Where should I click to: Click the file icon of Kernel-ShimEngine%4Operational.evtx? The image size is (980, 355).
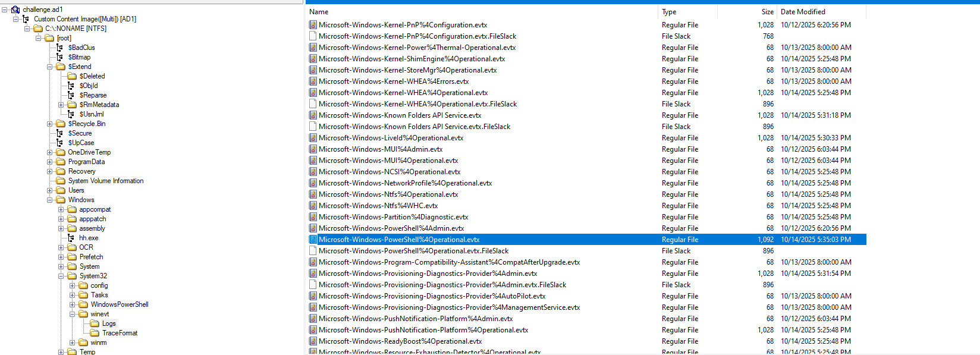tap(313, 59)
